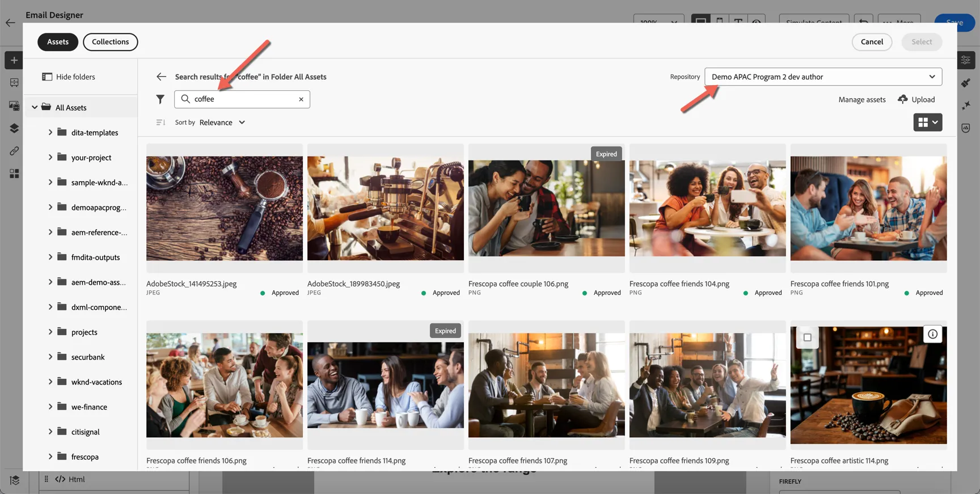Open the Sort by Relevance dropdown
This screenshot has height=494, width=980.
point(222,123)
